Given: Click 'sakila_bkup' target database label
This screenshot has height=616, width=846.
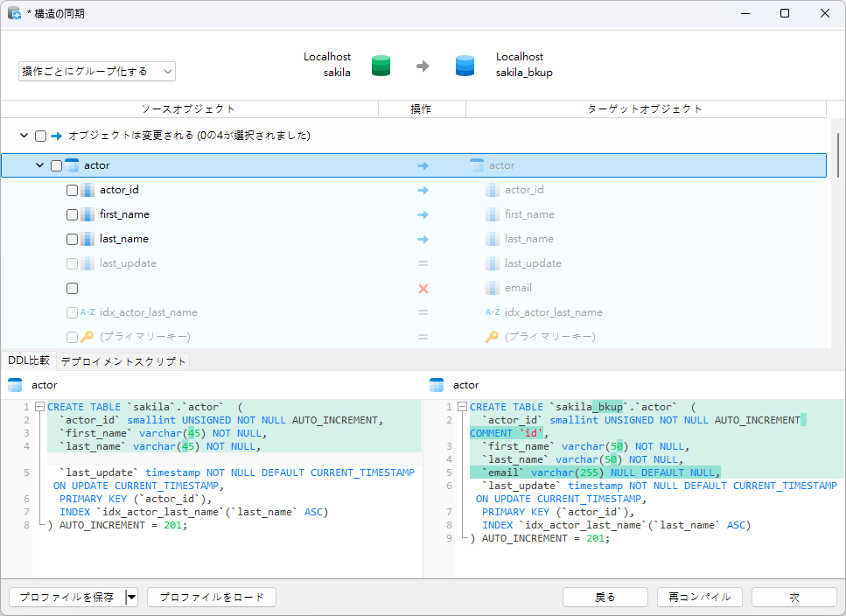Looking at the screenshot, I should (524, 73).
